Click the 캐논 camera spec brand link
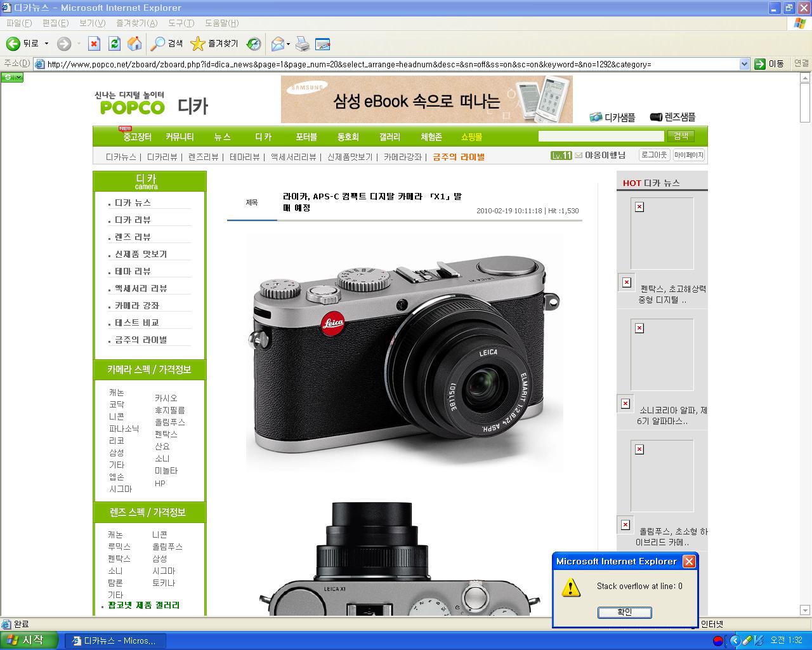 116,393
